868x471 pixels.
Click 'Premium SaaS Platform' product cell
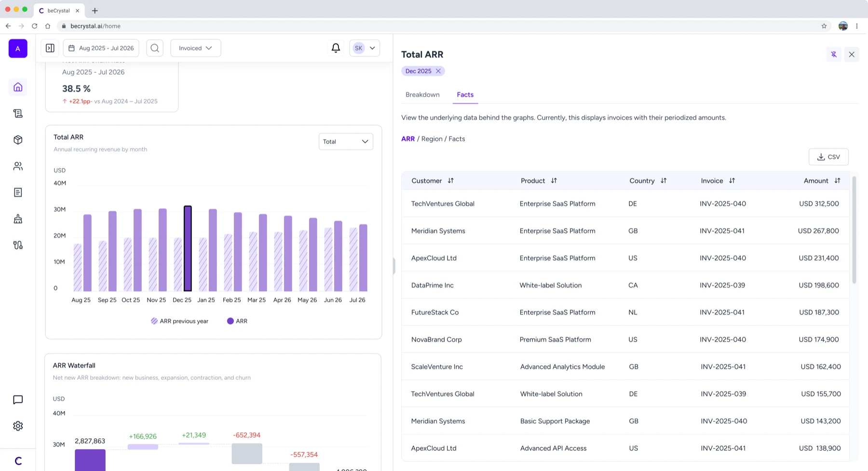tap(555, 339)
